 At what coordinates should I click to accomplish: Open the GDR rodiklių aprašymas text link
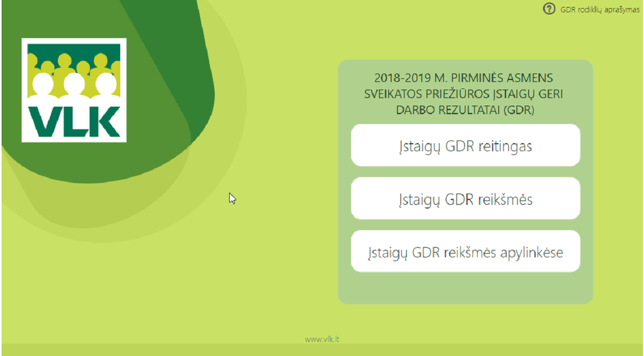click(599, 10)
